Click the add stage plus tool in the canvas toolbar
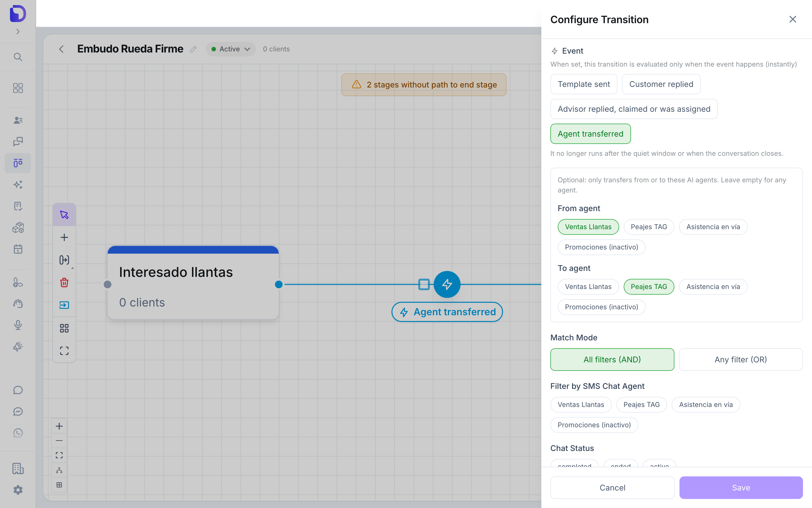812x508 pixels. pos(64,238)
